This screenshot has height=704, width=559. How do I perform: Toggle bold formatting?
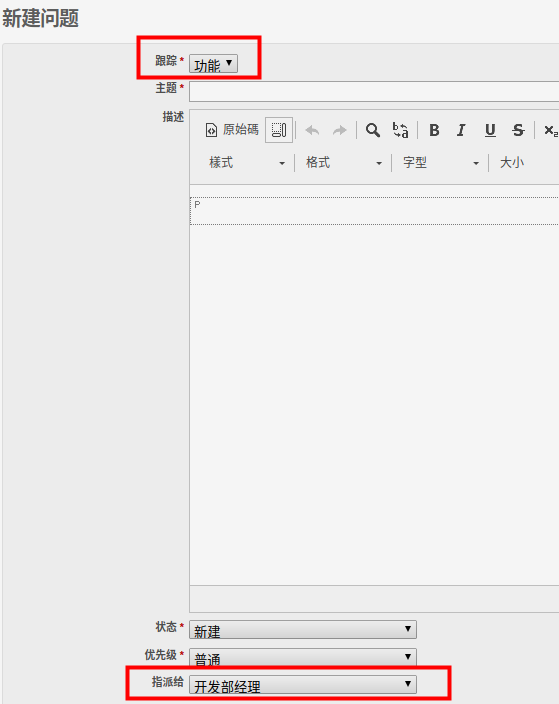point(434,130)
